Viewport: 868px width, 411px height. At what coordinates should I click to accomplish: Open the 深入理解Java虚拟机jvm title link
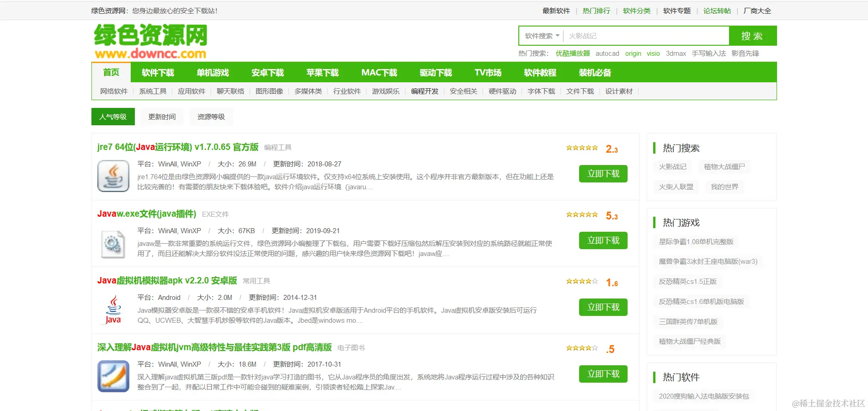(214, 347)
